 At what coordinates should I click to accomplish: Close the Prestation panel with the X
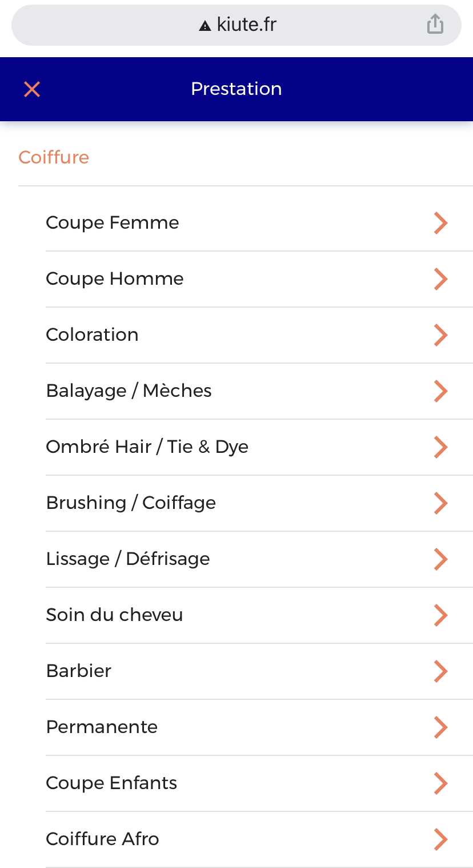pos(32,89)
